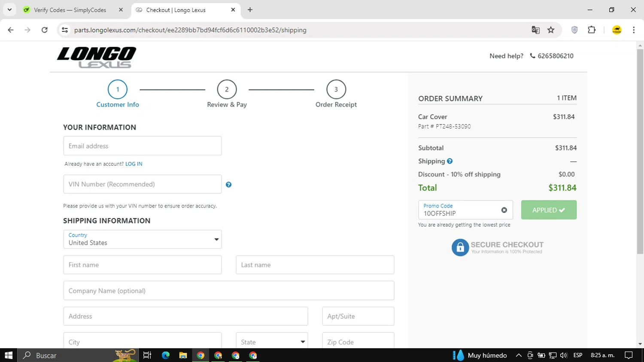Click the address bar URL
Image resolution: width=644 pixels, height=362 pixels.
pos(190,30)
